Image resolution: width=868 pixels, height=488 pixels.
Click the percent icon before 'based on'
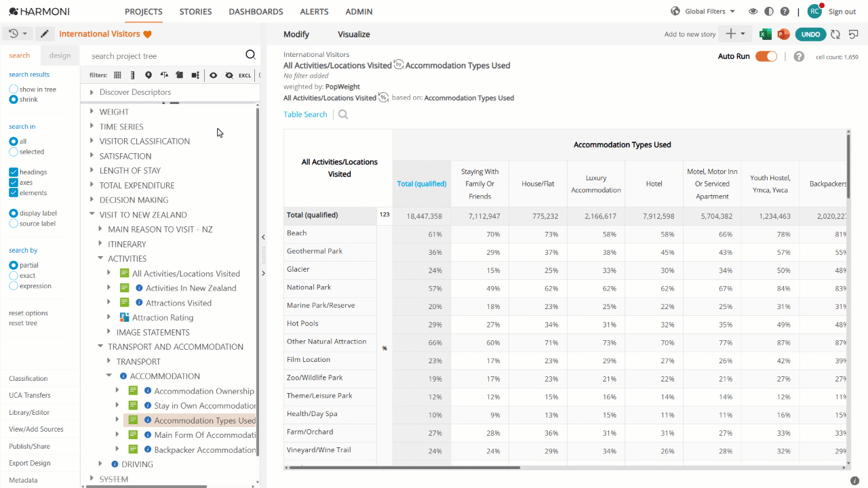pos(383,98)
